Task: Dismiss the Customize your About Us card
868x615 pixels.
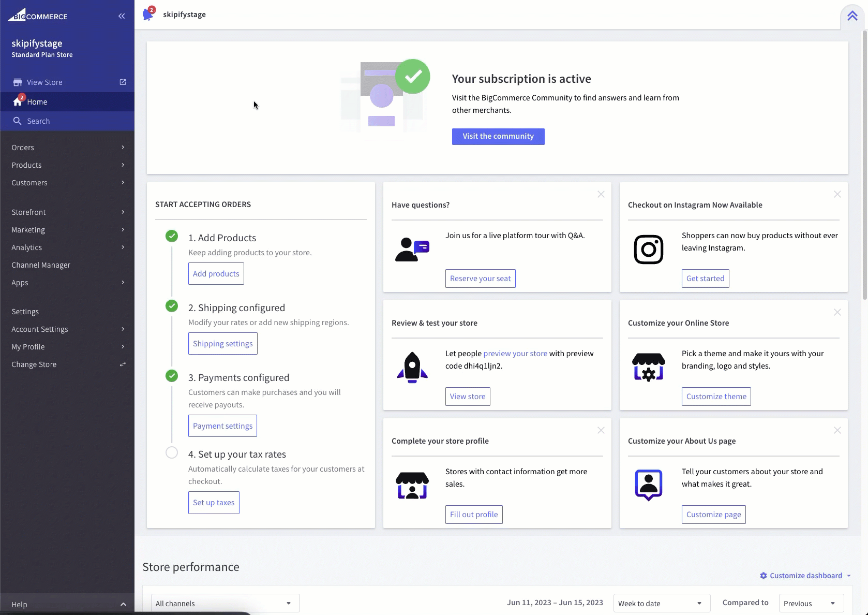Action: click(x=837, y=430)
